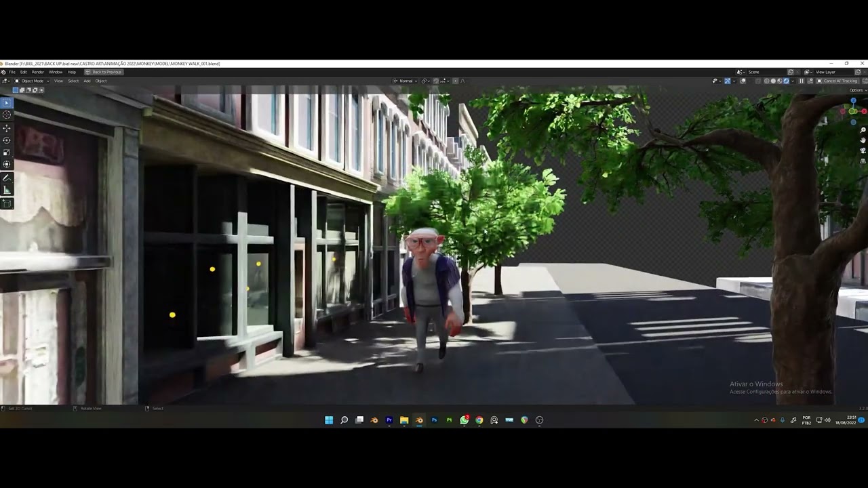The width and height of the screenshot is (868, 488).
Task: Open the viewport shading options dropdown
Action: click(x=793, y=81)
